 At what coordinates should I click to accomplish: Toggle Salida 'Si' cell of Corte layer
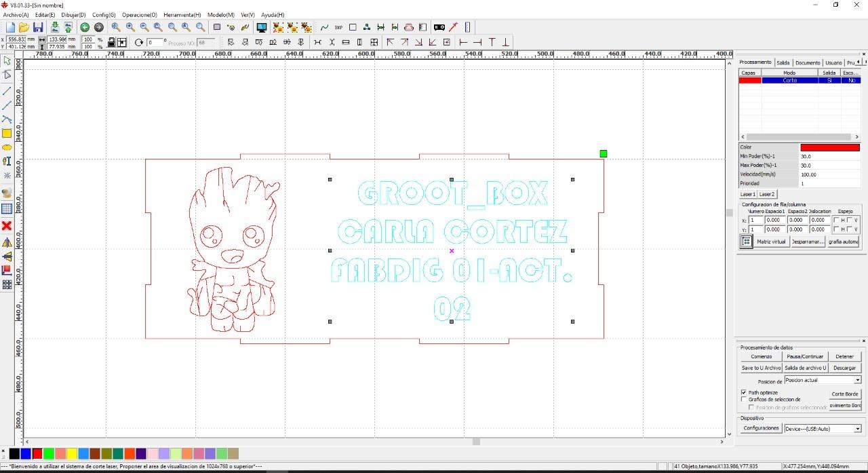point(829,80)
